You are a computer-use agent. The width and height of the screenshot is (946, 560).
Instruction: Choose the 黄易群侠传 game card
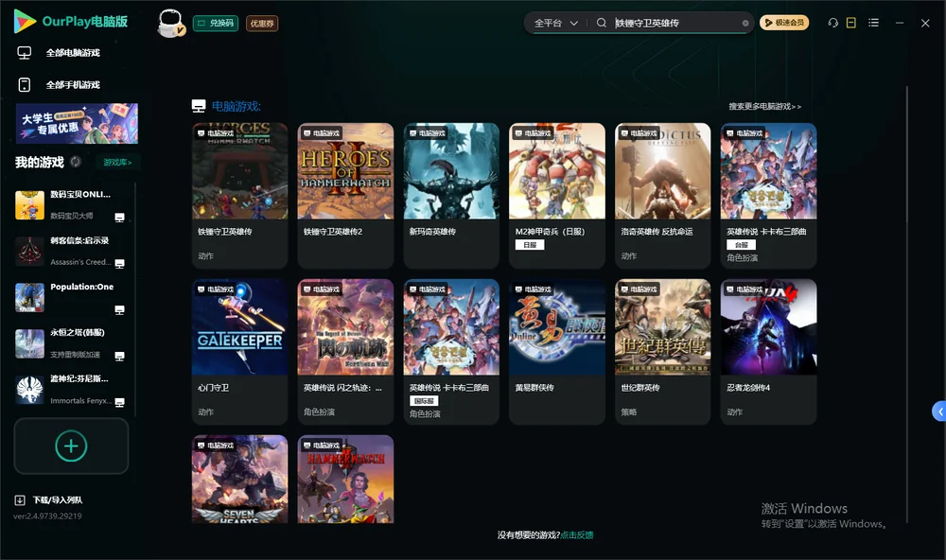point(557,352)
